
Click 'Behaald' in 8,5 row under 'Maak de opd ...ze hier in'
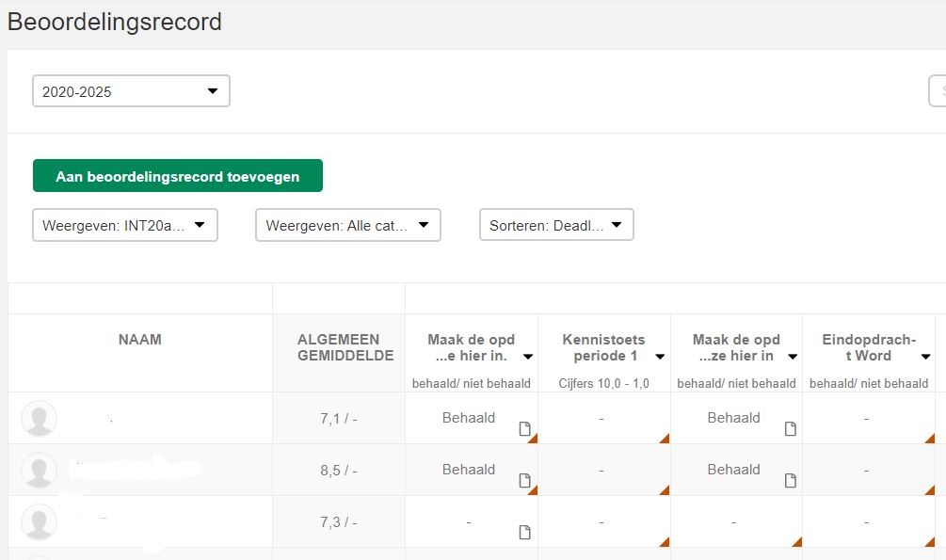pyautogui.click(x=733, y=470)
